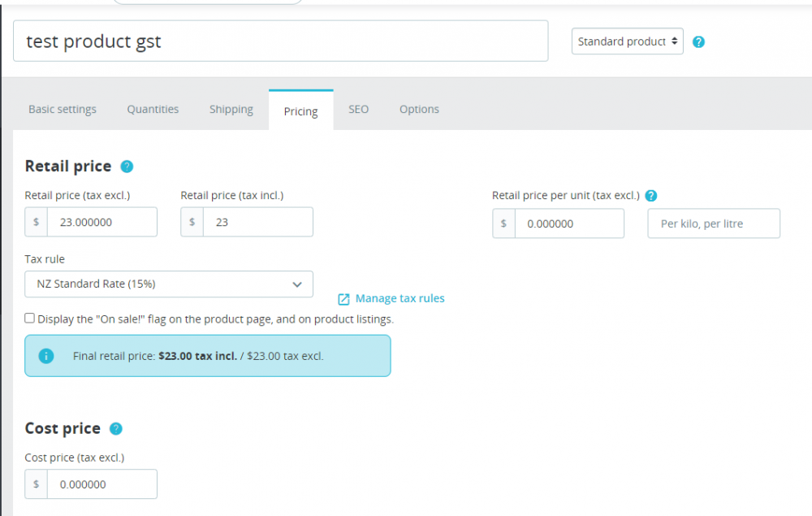This screenshot has height=516, width=812.
Task: Enable the "On sale!" flag checkbox
Action: [x=30, y=319]
